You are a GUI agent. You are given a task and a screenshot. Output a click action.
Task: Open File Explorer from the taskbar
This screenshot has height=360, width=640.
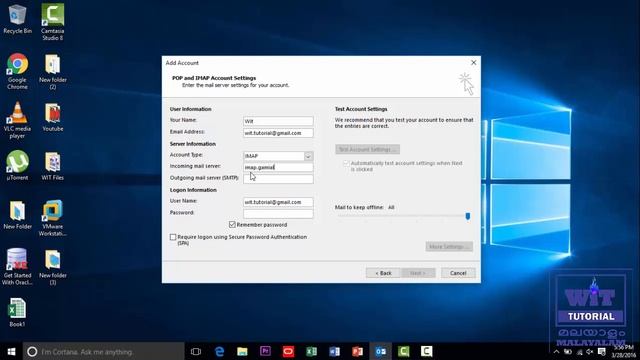click(x=242, y=351)
